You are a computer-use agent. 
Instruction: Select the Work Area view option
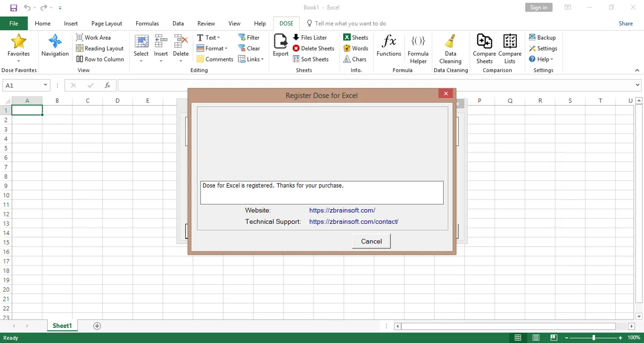coord(93,38)
